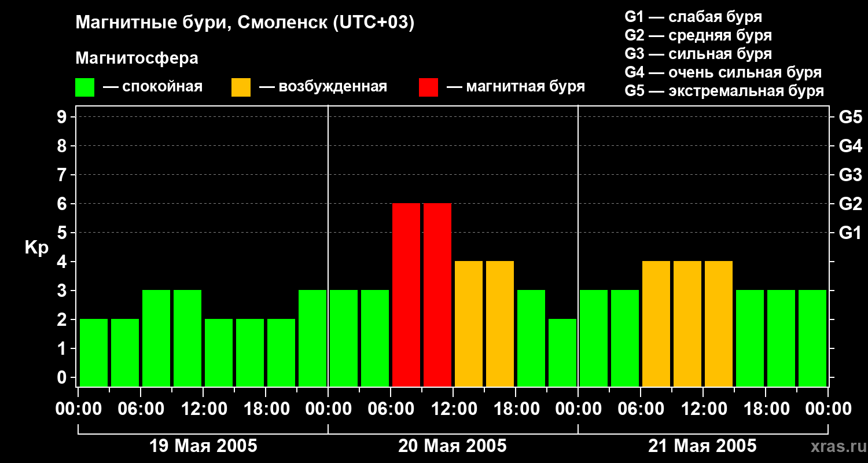Click the '19 Мая 2005' date label
868x463 pixels.
203,446
